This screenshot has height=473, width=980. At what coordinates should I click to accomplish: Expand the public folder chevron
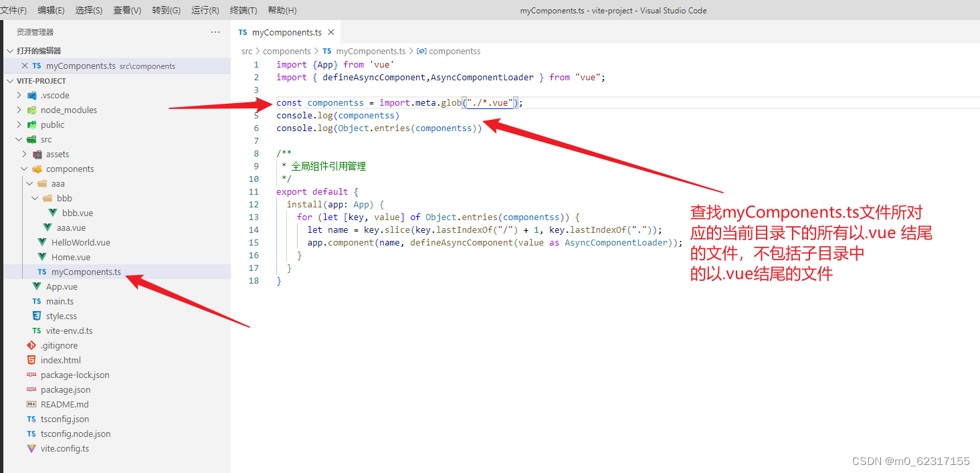coord(19,125)
